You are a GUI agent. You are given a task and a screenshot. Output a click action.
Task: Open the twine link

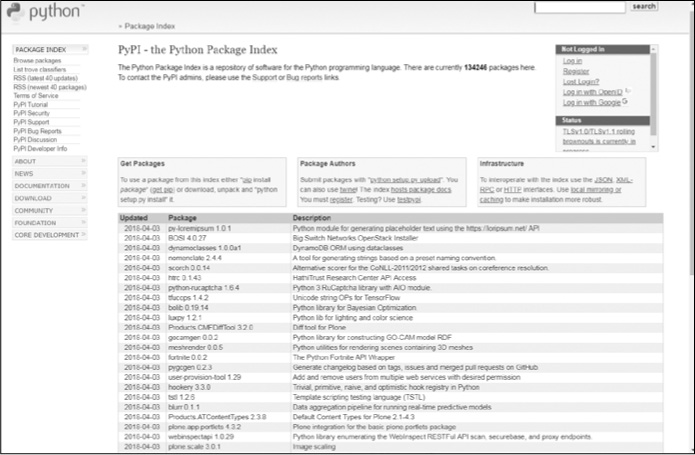(x=348, y=190)
